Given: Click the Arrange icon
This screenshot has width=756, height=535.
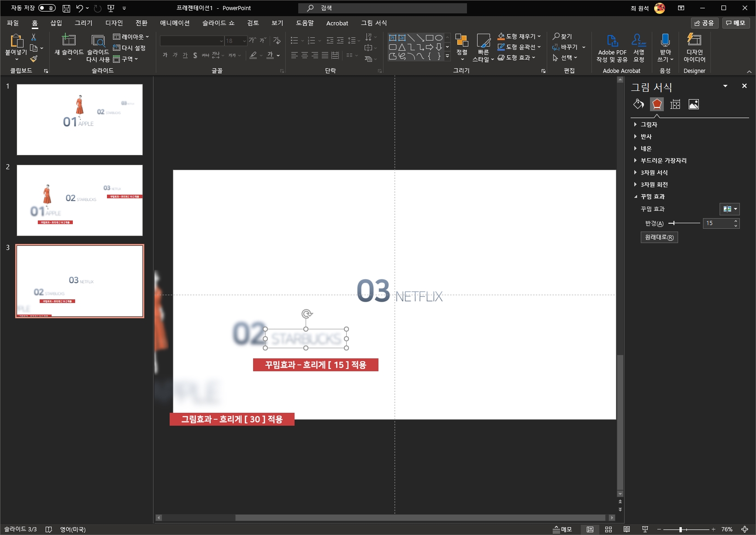Looking at the screenshot, I should pyautogui.click(x=462, y=41).
